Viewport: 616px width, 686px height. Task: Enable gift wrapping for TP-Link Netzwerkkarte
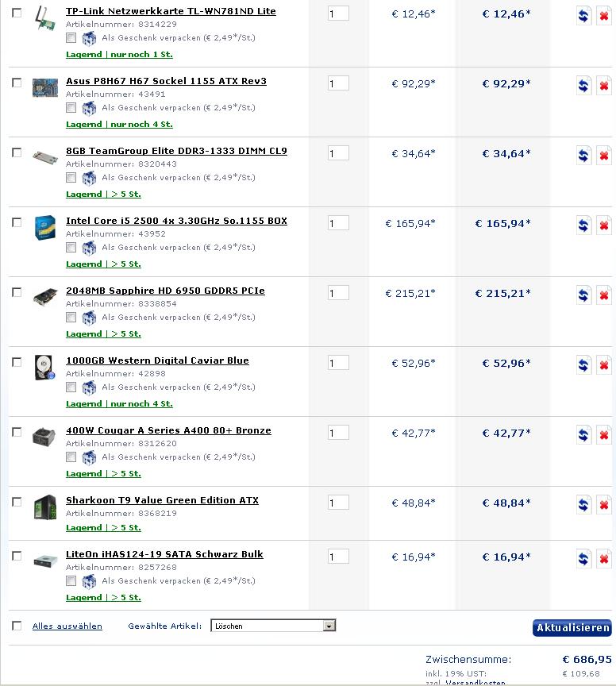point(71,38)
